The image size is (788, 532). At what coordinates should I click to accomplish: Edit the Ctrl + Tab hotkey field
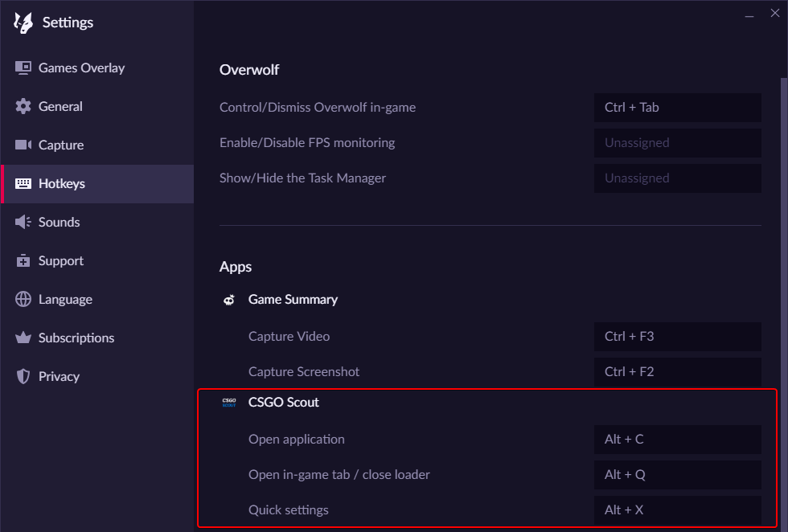click(x=677, y=108)
